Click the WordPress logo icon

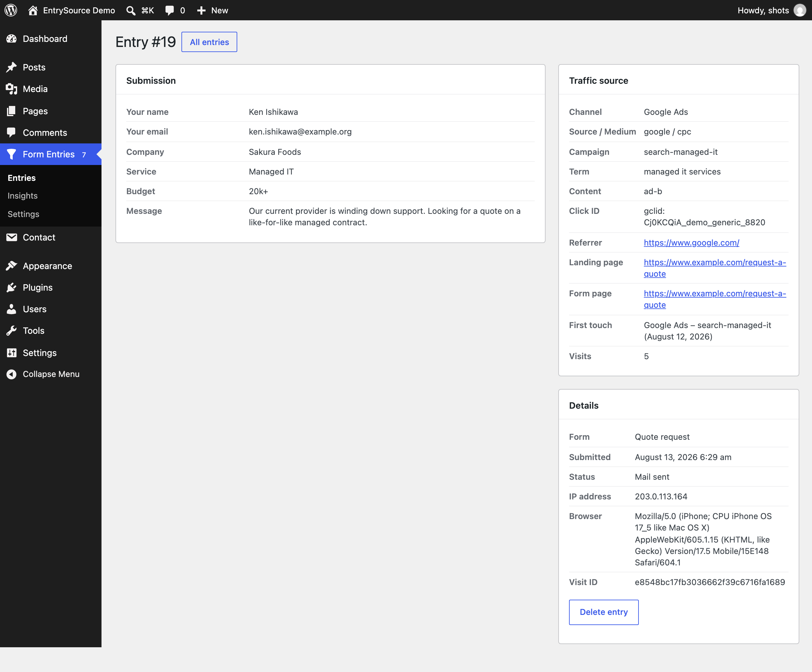click(x=11, y=10)
